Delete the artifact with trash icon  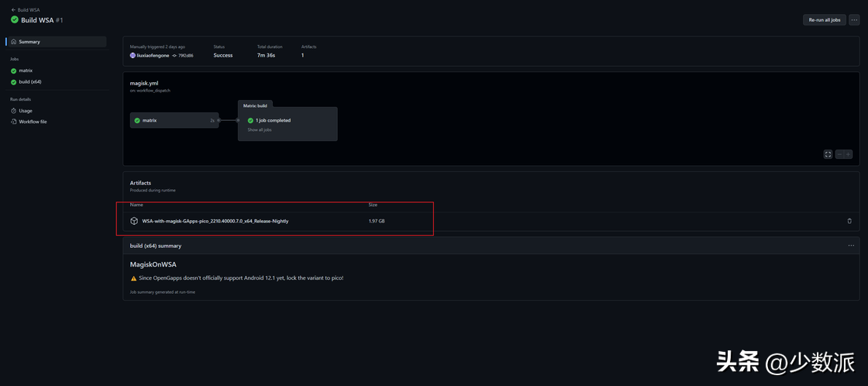point(849,221)
